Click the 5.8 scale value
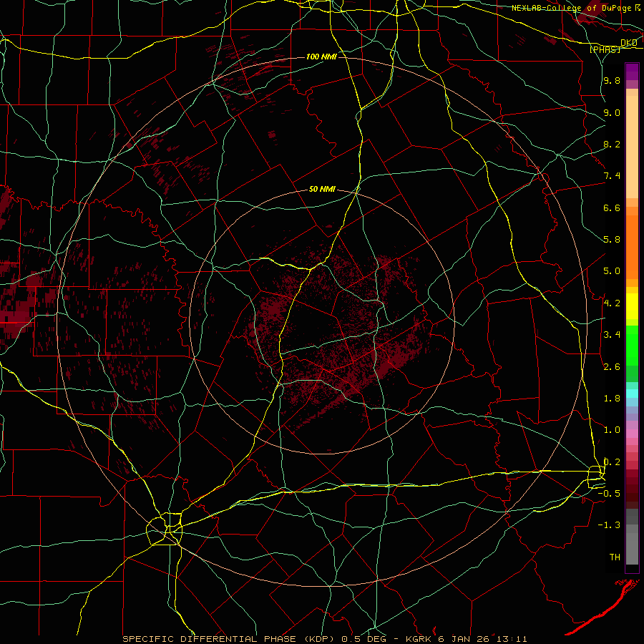The image size is (644, 644). tap(612, 240)
